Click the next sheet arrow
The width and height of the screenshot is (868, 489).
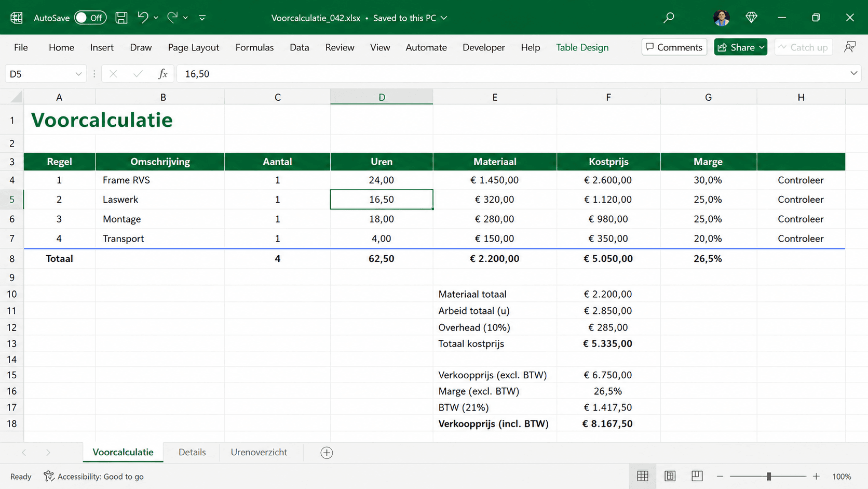[48, 453]
